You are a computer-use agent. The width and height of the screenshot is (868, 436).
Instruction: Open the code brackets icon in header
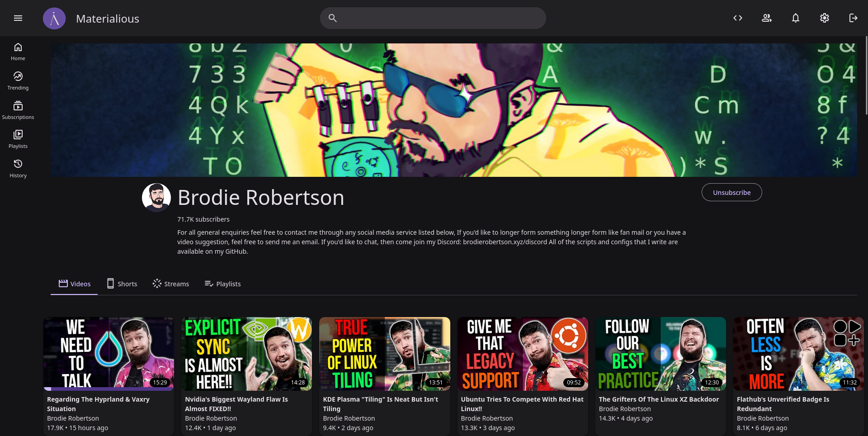(x=738, y=18)
